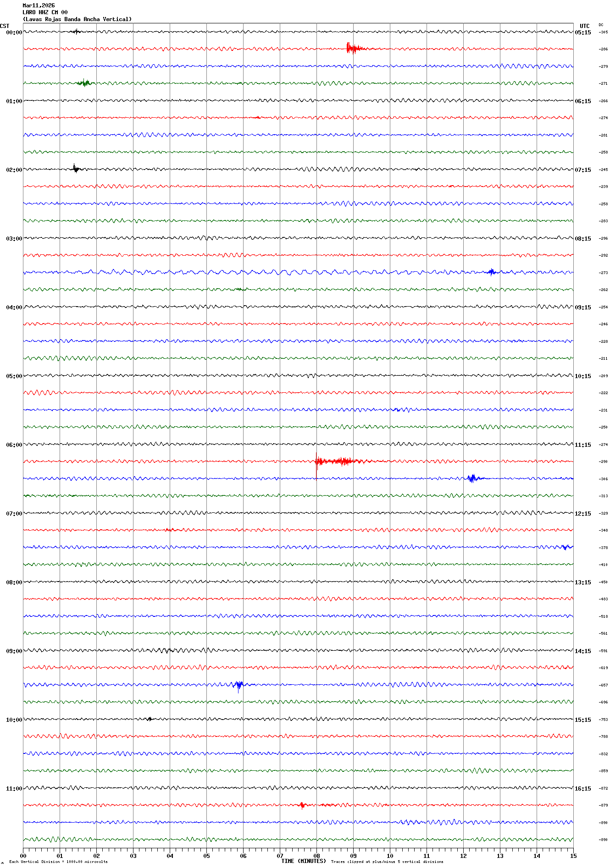Select the blue burst below the large red event

tap(472, 478)
